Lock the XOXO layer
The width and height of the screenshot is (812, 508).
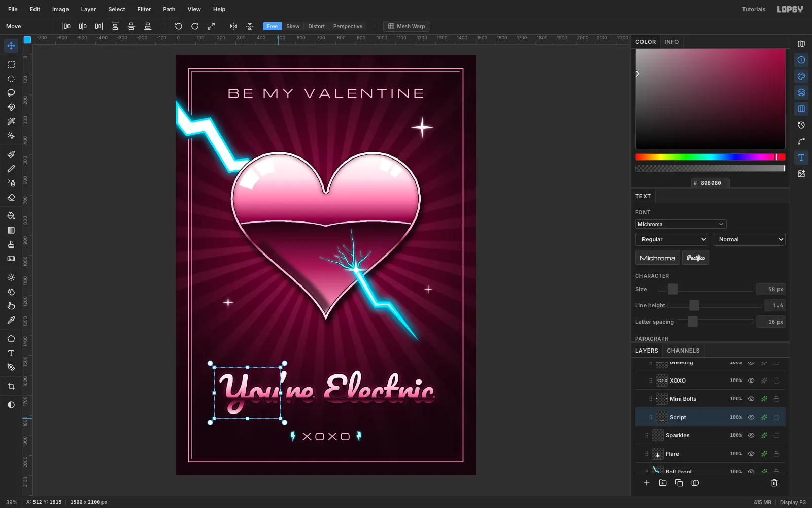pyautogui.click(x=776, y=380)
